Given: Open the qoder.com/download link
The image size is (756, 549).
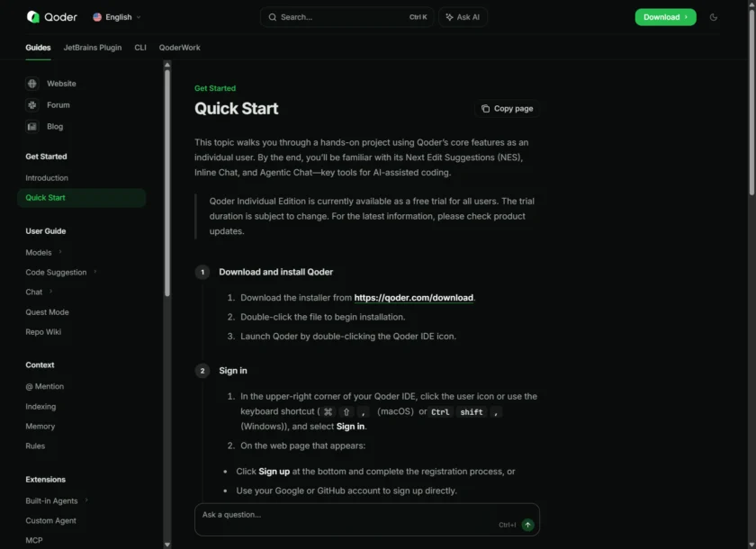Looking at the screenshot, I should [413, 298].
